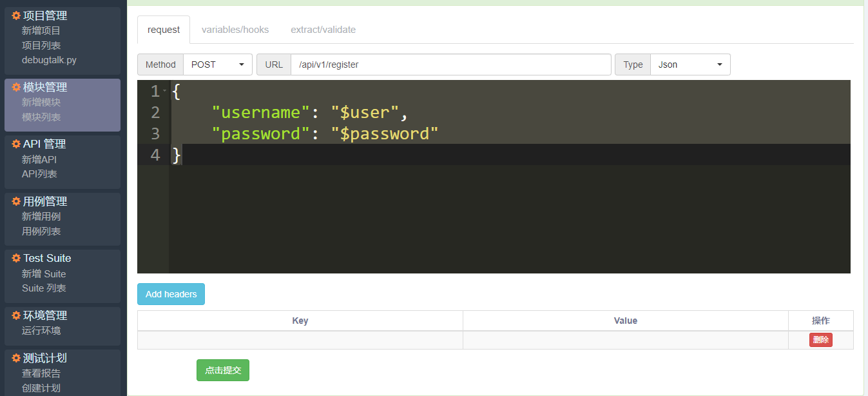Click the gear icon beside 环境管理

click(16, 315)
